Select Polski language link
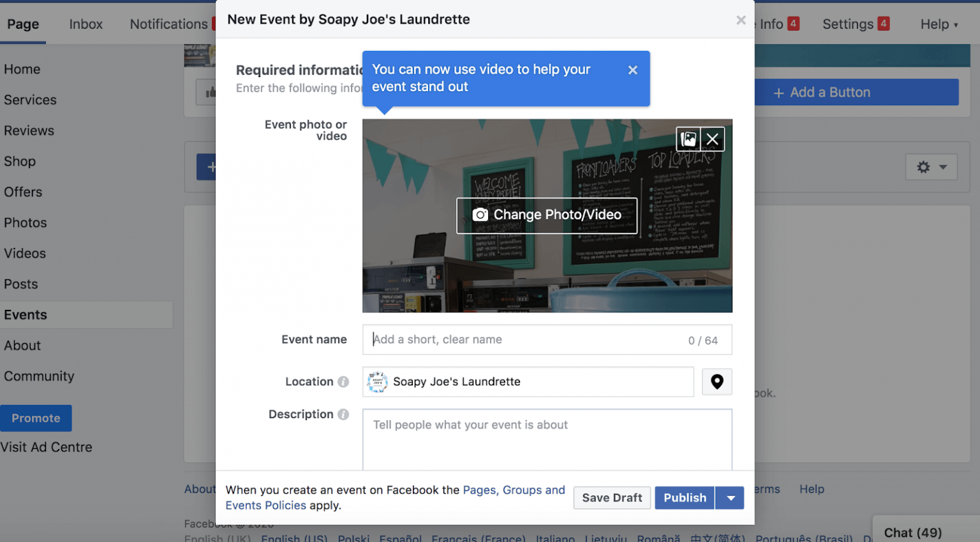This screenshot has width=980, height=542. pos(353,538)
